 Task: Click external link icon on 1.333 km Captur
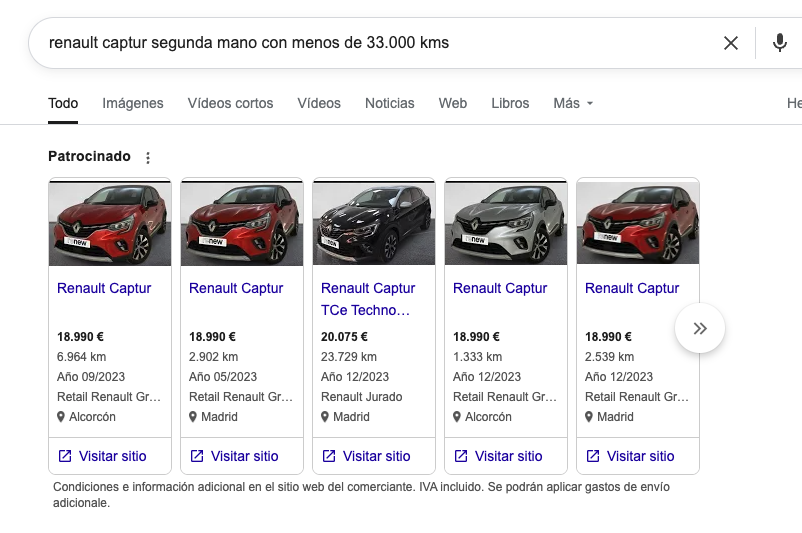(x=461, y=456)
